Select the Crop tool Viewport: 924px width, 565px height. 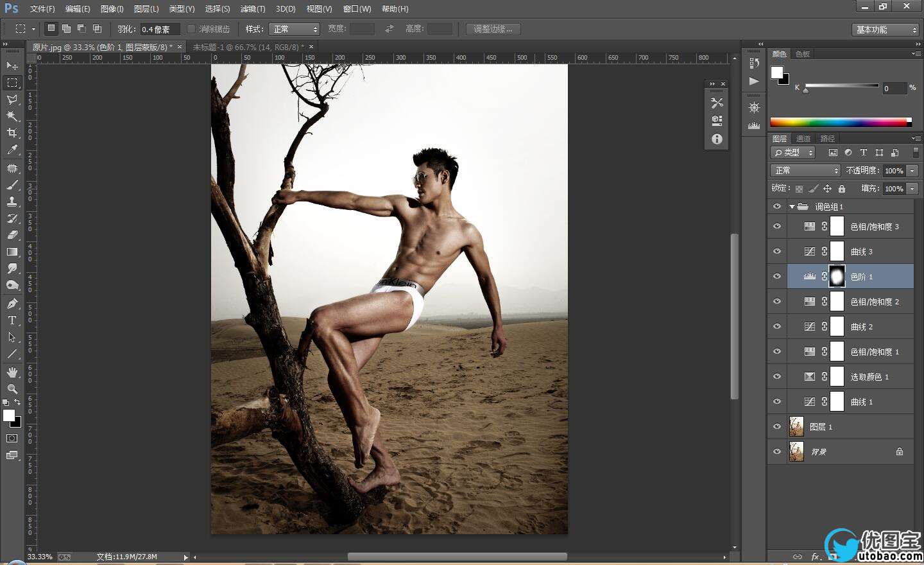pyautogui.click(x=12, y=133)
